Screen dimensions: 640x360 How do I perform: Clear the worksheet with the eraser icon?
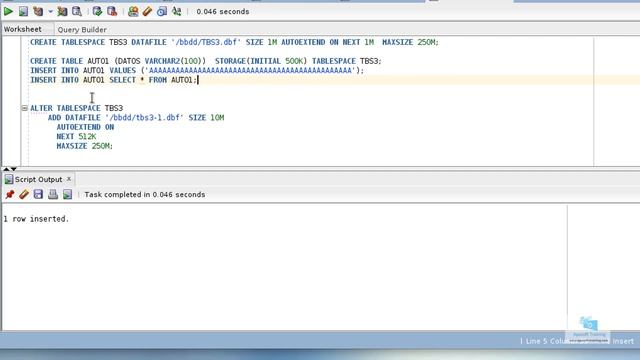[147, 11]
